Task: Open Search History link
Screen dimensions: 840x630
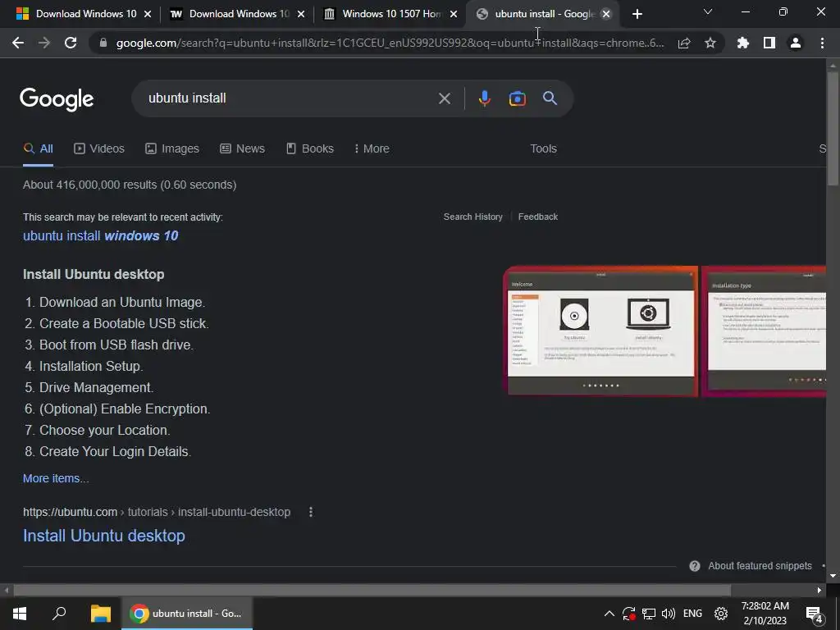Action: click(473, 217)
